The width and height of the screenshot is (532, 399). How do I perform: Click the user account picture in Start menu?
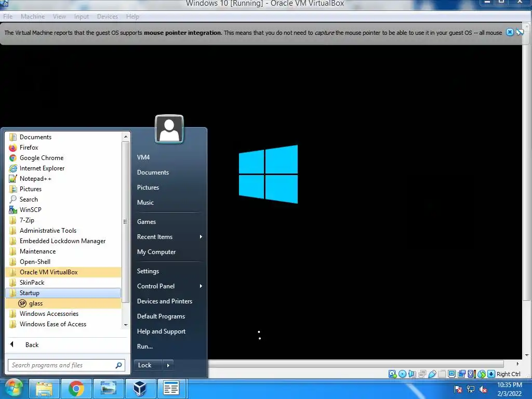coord(169,129)
